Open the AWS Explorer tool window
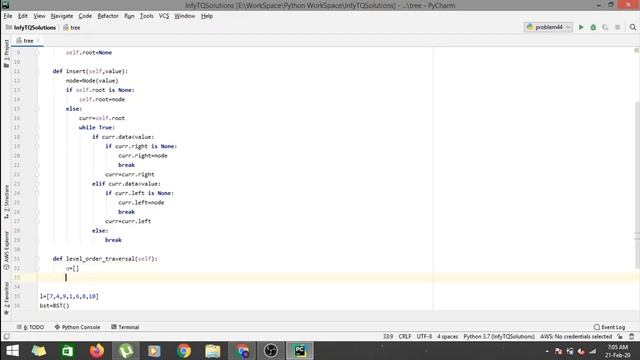 pos(6,250)
